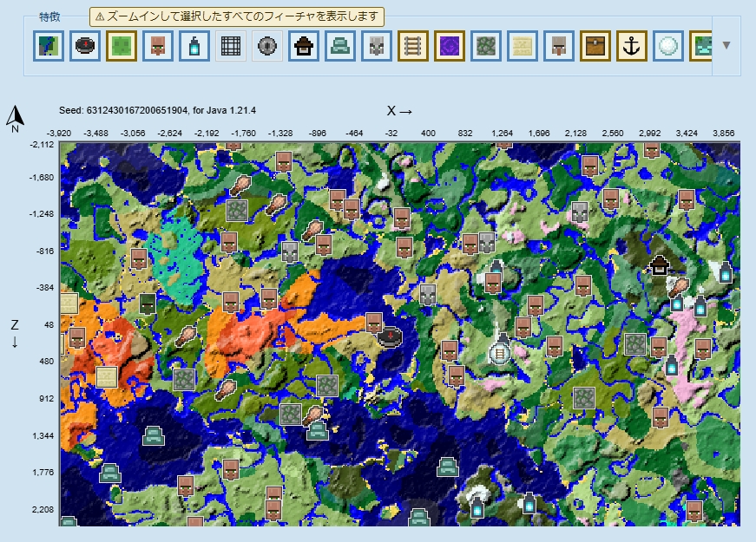Image resolution: width=756 pixels, height=542 pixels.
Task: Expand the features list dropdown arrow
Action: 726,45
